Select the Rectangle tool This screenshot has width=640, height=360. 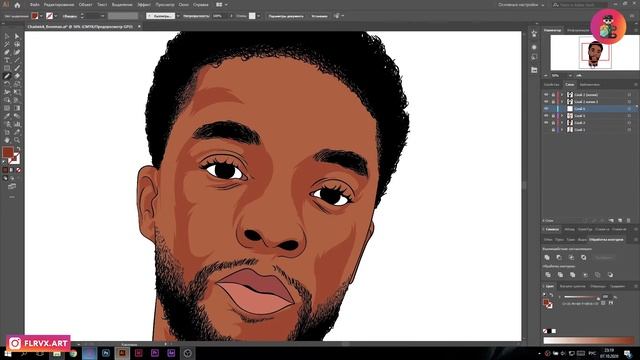pos(7,68)
